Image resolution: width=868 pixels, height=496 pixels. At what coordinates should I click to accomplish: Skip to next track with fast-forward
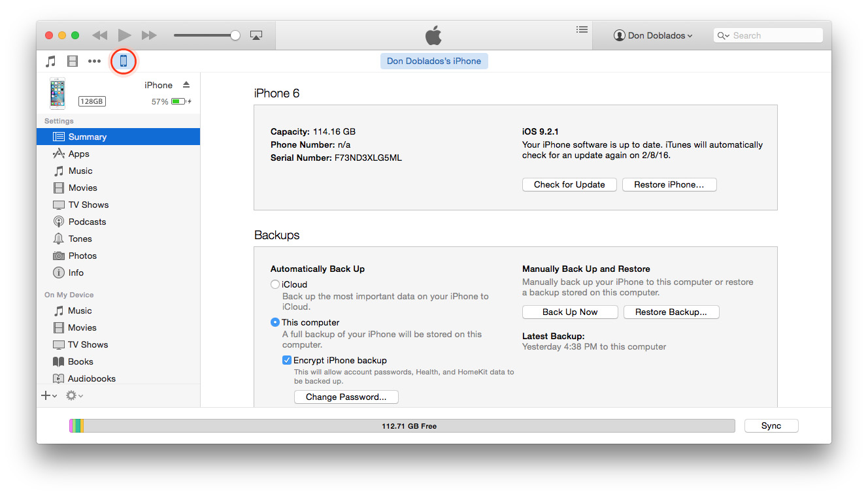click(x=149, y=35)
